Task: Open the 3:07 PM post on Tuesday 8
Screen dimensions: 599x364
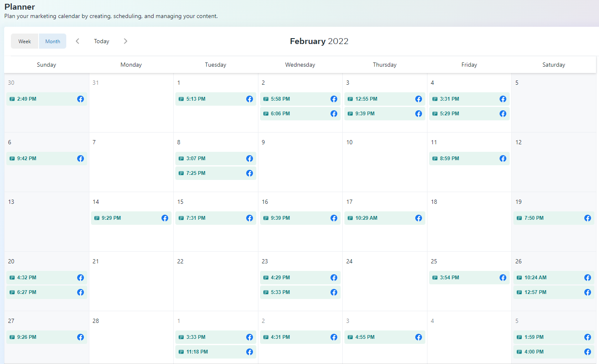Action: tap(210, 159)
